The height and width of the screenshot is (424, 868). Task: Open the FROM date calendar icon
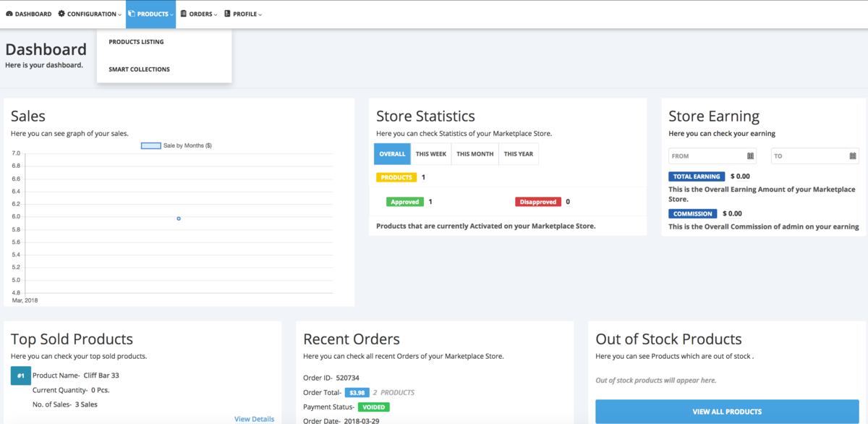coord(750,156)
